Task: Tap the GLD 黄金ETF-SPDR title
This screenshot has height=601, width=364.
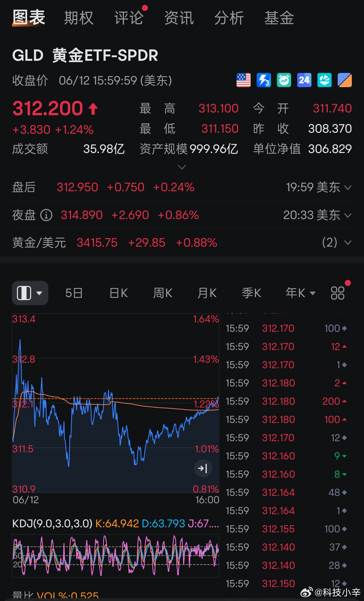Action: tap(85, 55)
